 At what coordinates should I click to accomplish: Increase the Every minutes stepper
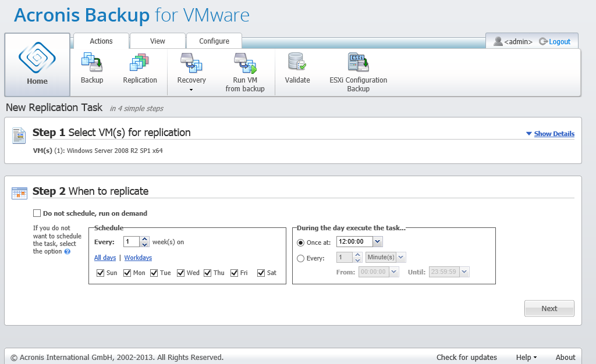click(358, 255)
